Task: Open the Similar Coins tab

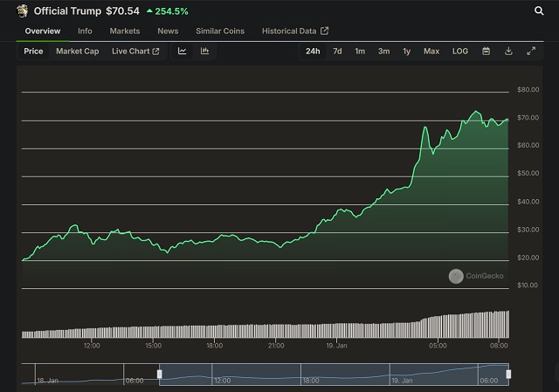Action: (x=220, y=31)
